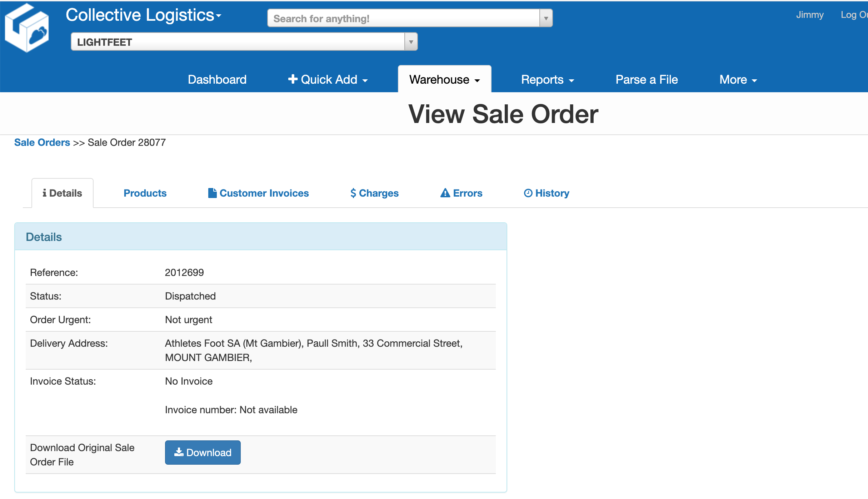
Task: Click the Collective Logistics box logo
Action: [27, 28]
